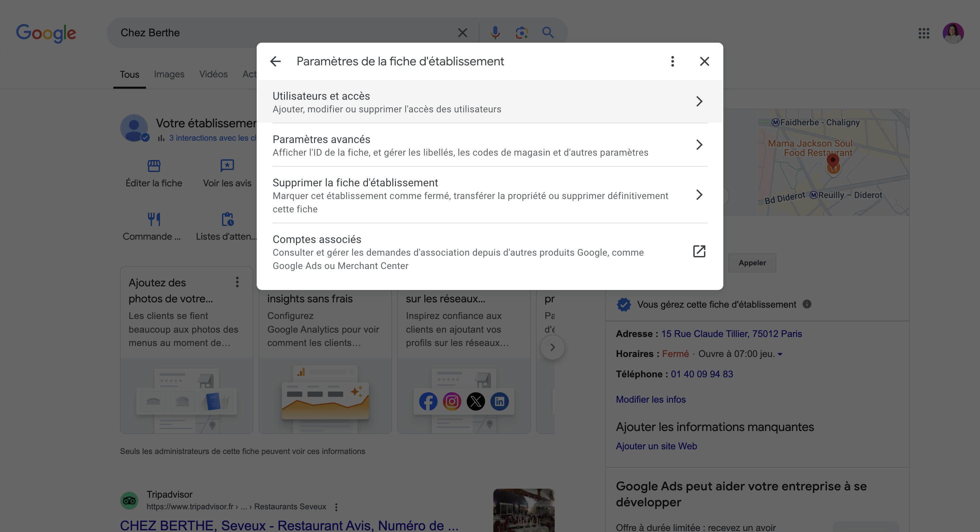Click Modifier les infos link

[x=651, y=400]
